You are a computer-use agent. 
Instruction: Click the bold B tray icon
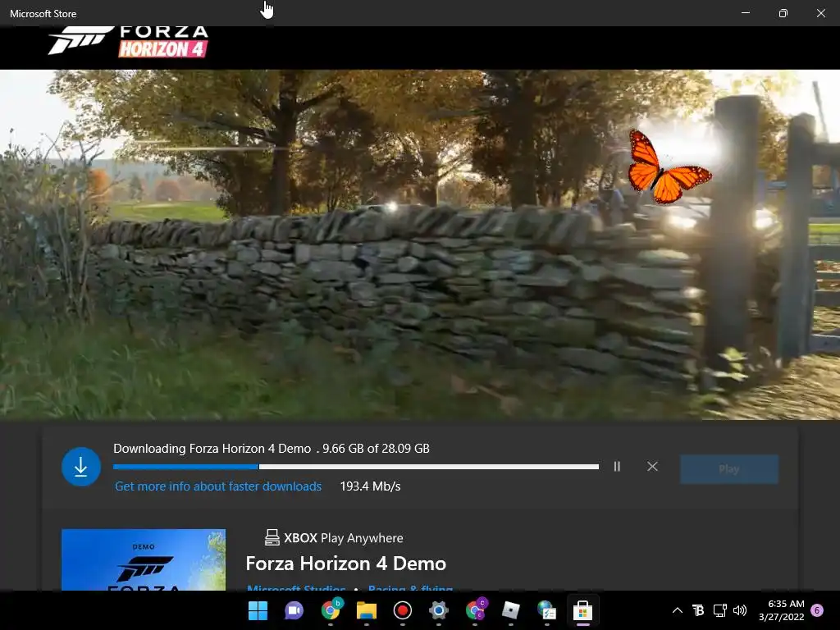698,610
